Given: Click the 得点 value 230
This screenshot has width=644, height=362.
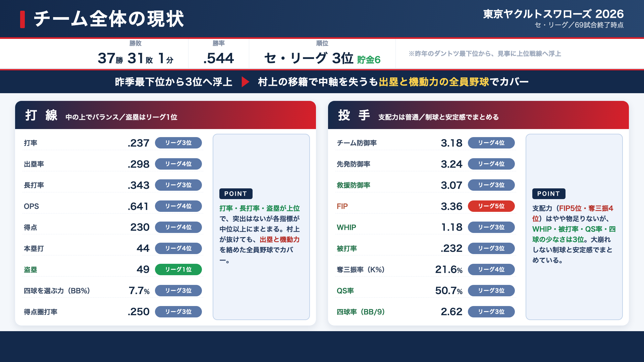Looking at the screenshot, I should click(x=140, y=227).
